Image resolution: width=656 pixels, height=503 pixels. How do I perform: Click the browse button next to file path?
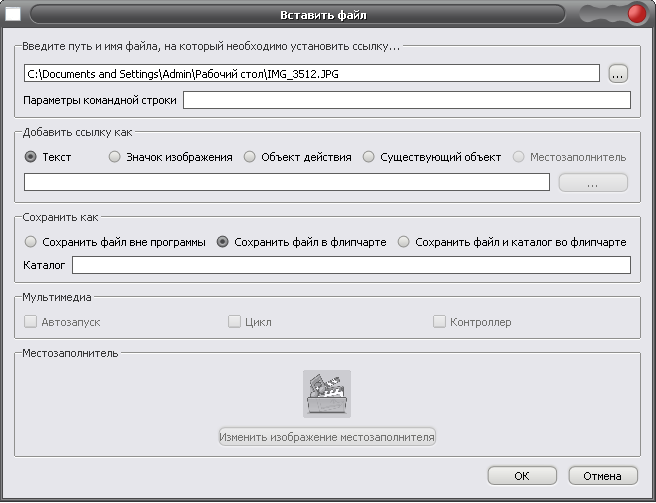click(x=618, y=74)
